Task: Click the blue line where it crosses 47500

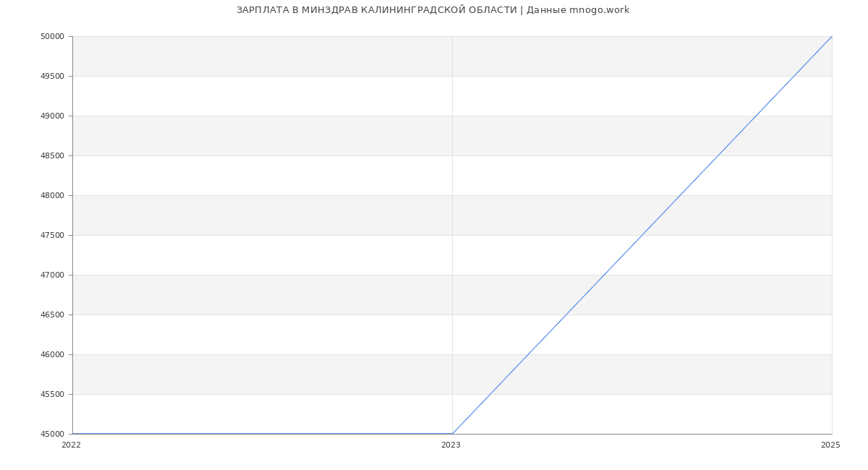Action: [642, 235]
